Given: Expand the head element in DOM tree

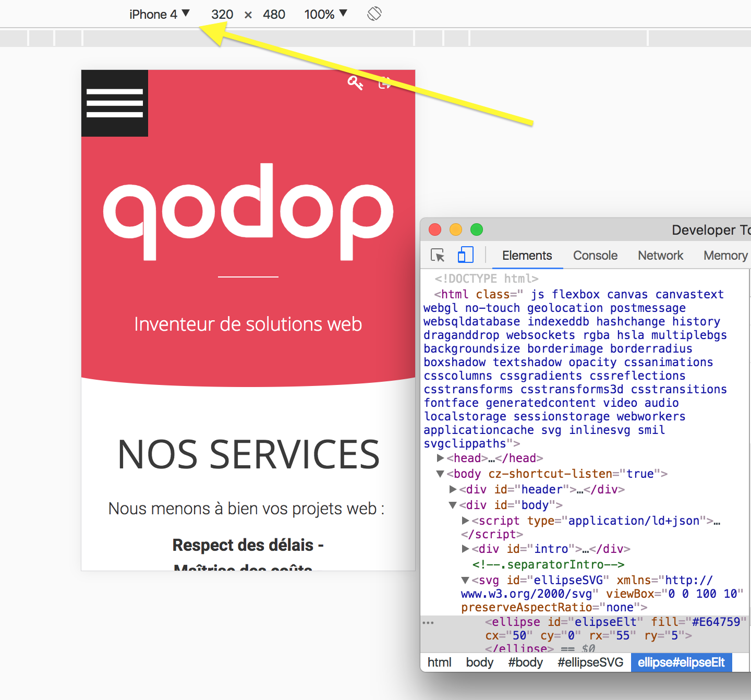Looking at the screenshot, I should point(441,458).
